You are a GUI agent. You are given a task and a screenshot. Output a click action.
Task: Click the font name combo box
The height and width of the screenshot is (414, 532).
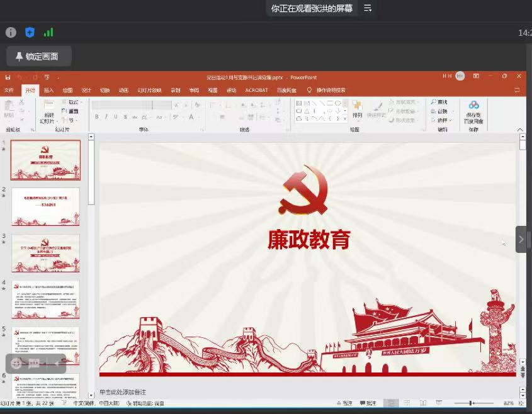[x=123, y=105]
